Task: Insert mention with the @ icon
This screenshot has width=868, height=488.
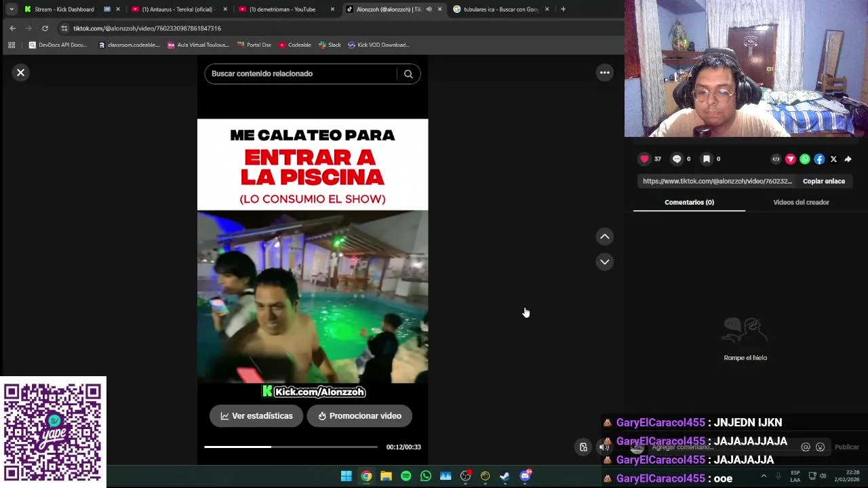Action: (x=806, y=447)
